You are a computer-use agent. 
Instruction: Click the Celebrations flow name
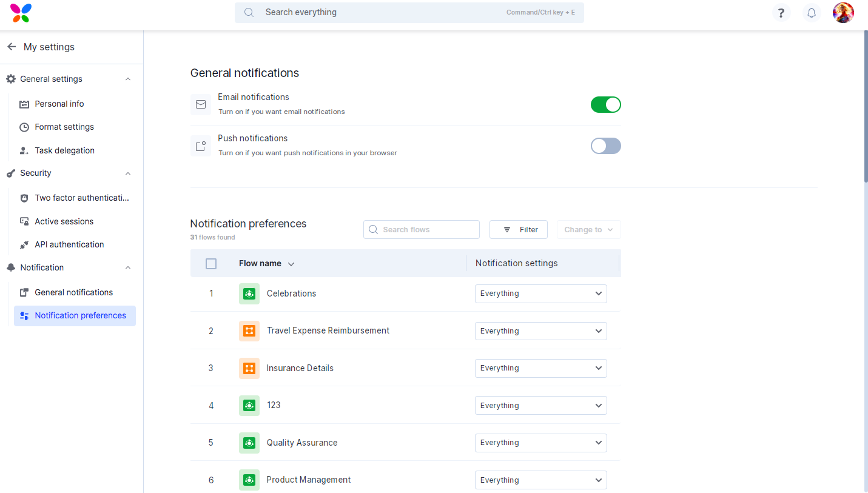point(291,293)
